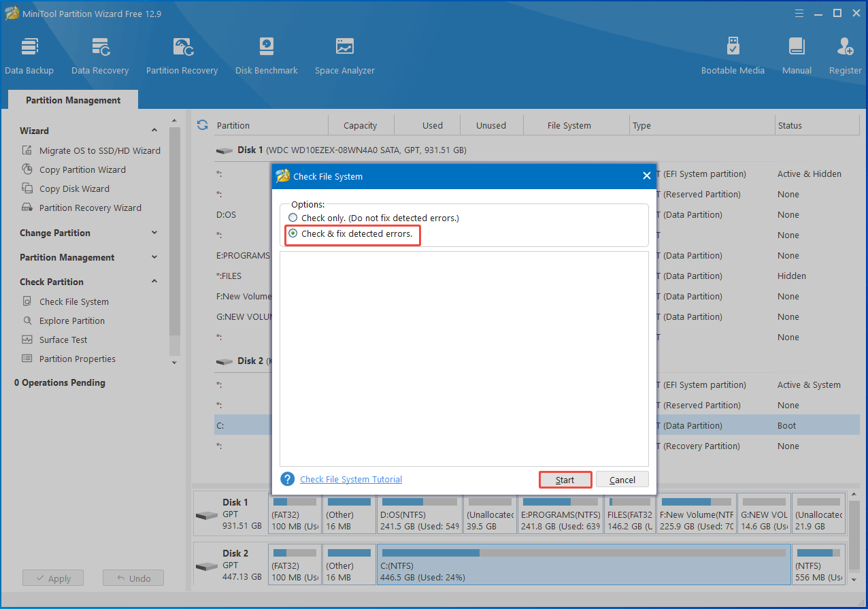
Task: Select 556 MB NTFS block on Disk 2
Action: point(818,564)
